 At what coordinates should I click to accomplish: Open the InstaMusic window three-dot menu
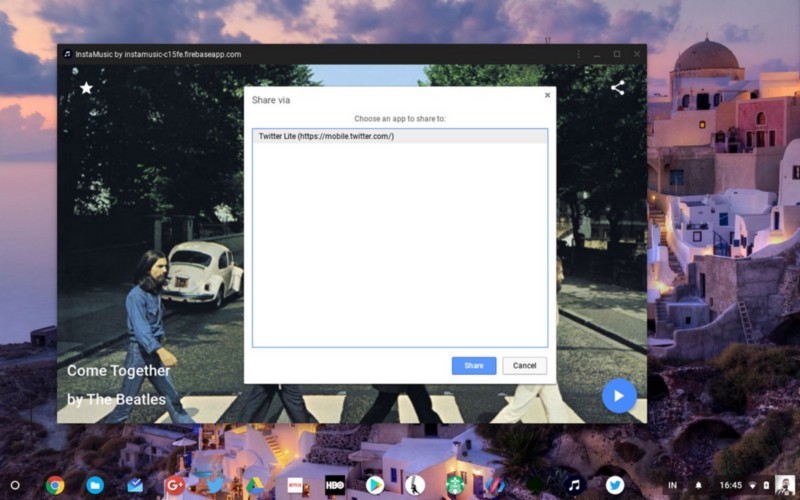coord(578,54)
